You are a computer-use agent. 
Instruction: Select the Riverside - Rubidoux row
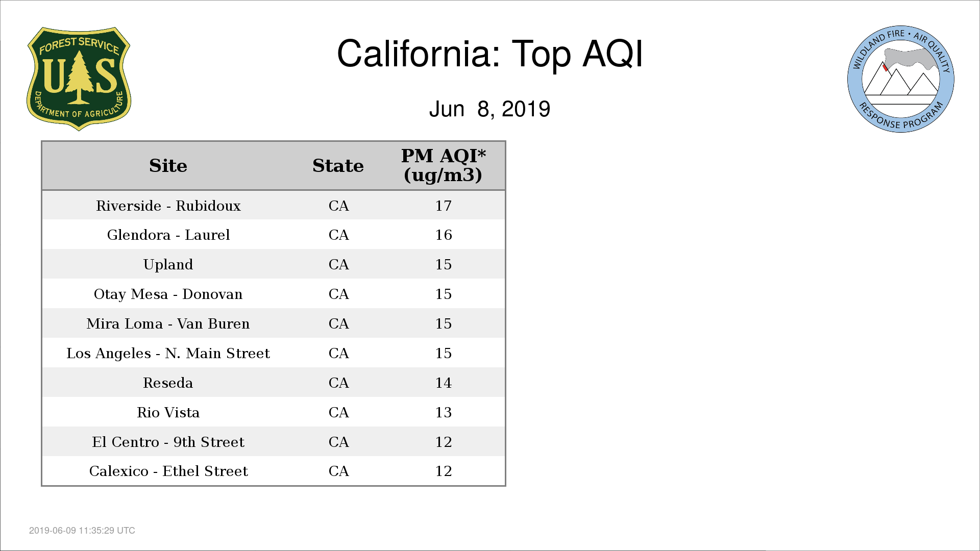pos(274,206)
